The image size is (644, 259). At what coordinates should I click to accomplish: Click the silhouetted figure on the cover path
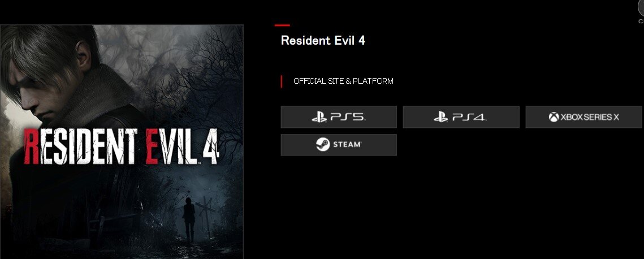(189, 220)
